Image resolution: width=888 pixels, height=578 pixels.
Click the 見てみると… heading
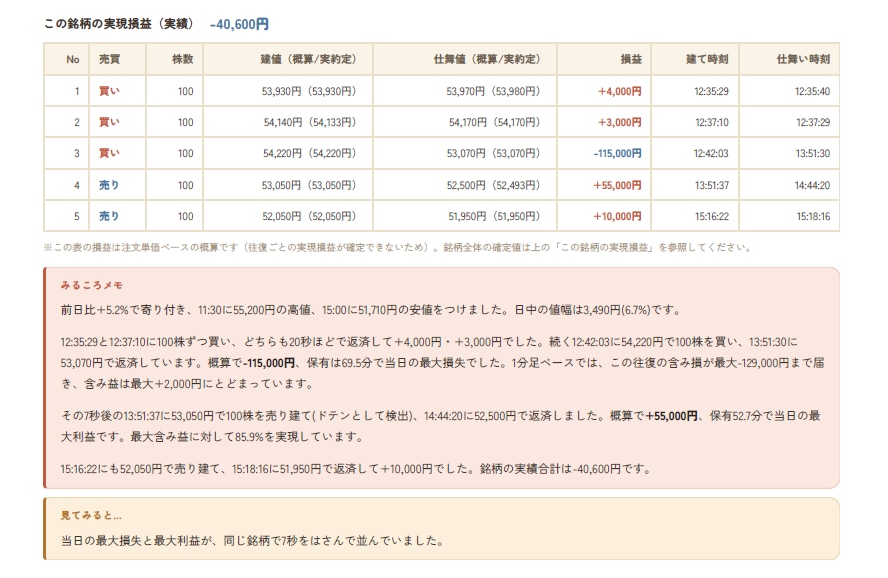point(91,516)
